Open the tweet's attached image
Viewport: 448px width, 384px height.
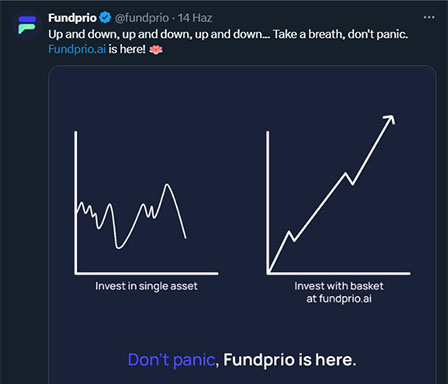(242, 225)
